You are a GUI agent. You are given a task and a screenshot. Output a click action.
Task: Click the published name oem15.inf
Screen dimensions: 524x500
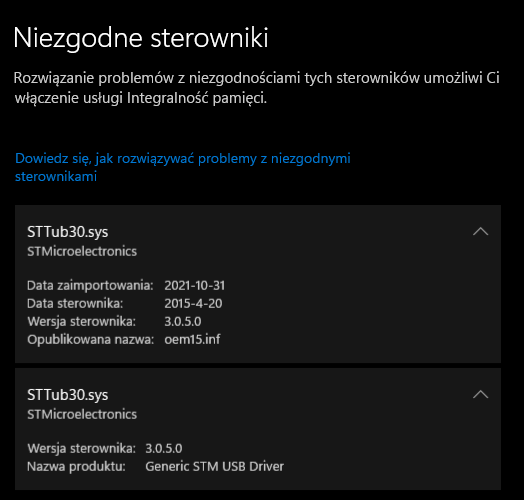coord(192,340)
